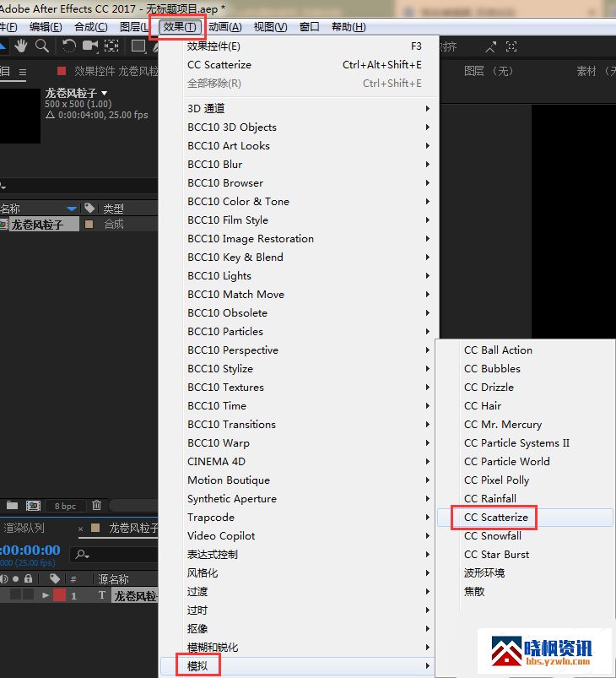The image size is (616, 678).
Task: Open the 窗口 menu
Action: 309,27
